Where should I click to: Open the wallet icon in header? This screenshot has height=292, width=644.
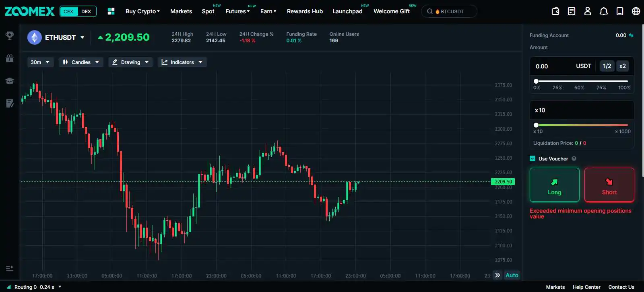click(x=555, y=11)
